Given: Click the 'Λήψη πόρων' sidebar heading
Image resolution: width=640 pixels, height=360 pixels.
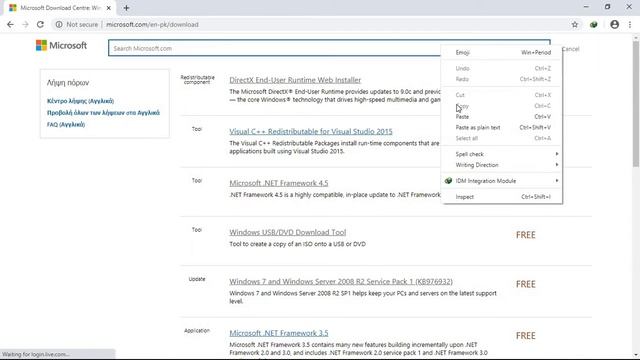Looking at the screenshot, I should click(68, 83).
